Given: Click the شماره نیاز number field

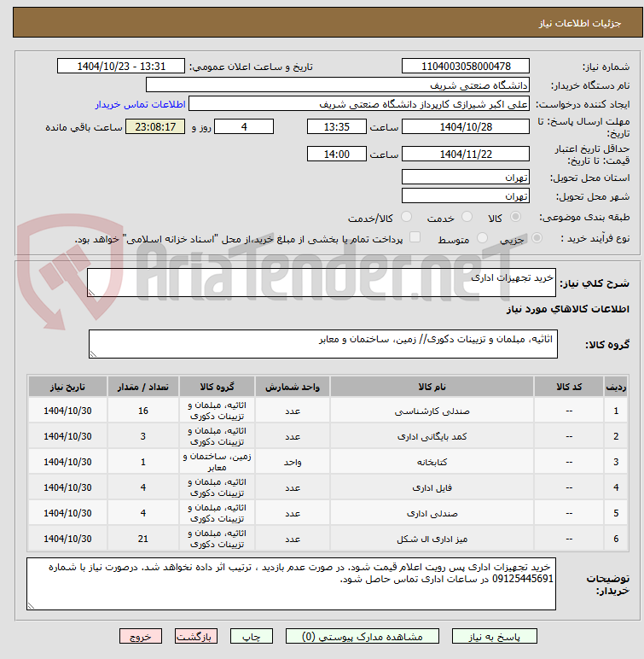Looking at the screenshot, I should pos(466,67).
